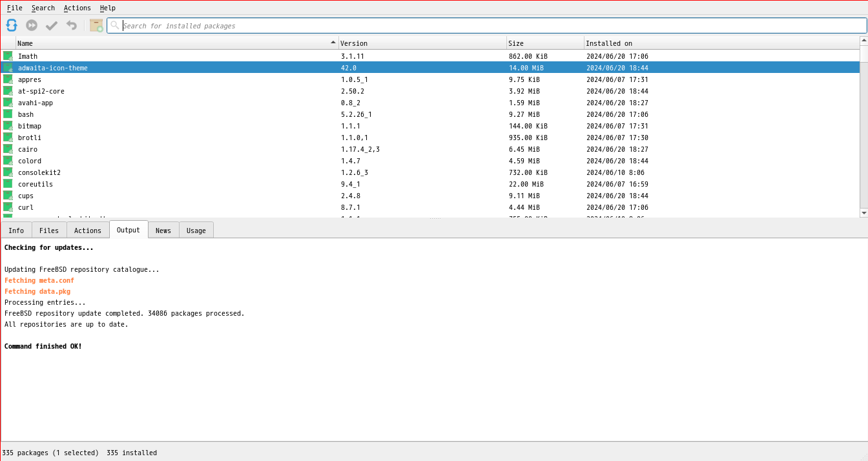Sort packages by the Version column header
868x461 pixels.
click(x=422, y=43)
